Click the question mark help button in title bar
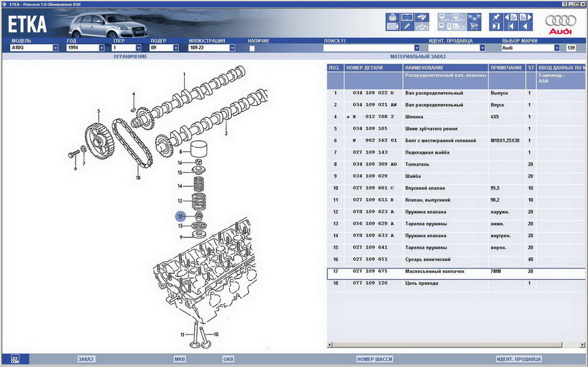This screenshot has width=588, height=367. 565,4
